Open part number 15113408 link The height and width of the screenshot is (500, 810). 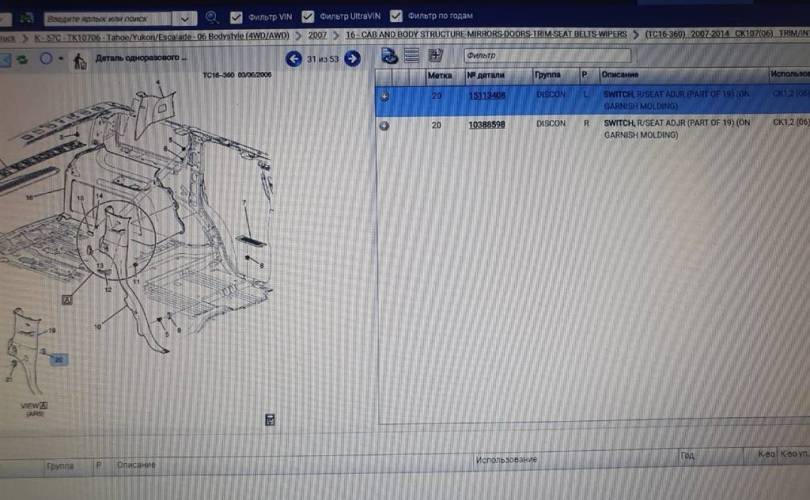487,95
